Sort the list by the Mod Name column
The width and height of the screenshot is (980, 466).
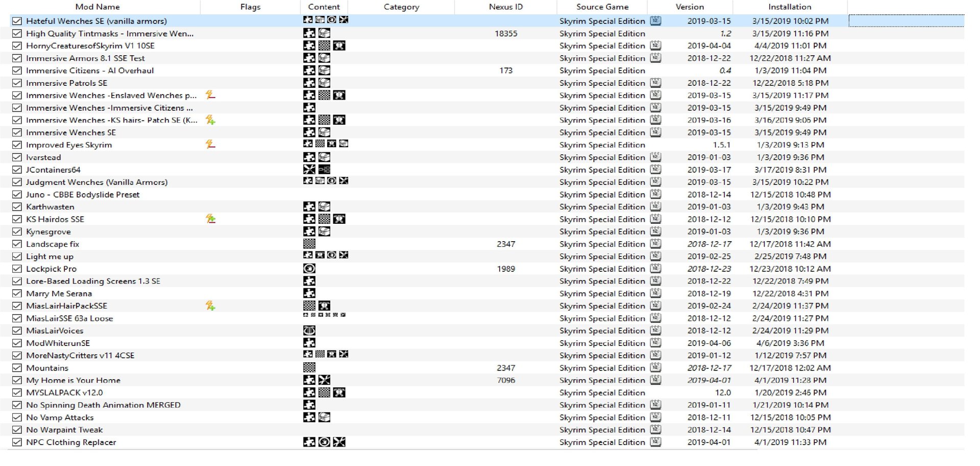pos(97,7)
